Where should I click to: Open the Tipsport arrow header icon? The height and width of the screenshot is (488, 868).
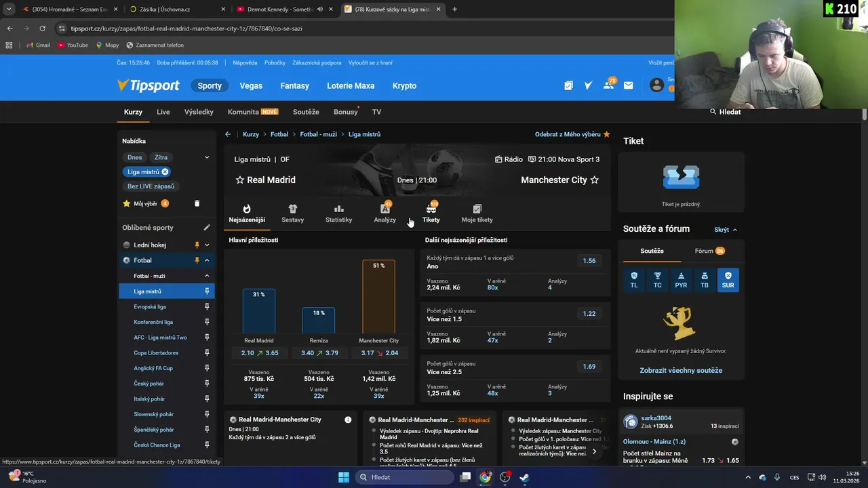pyautogui.click(x=588, y=85)
